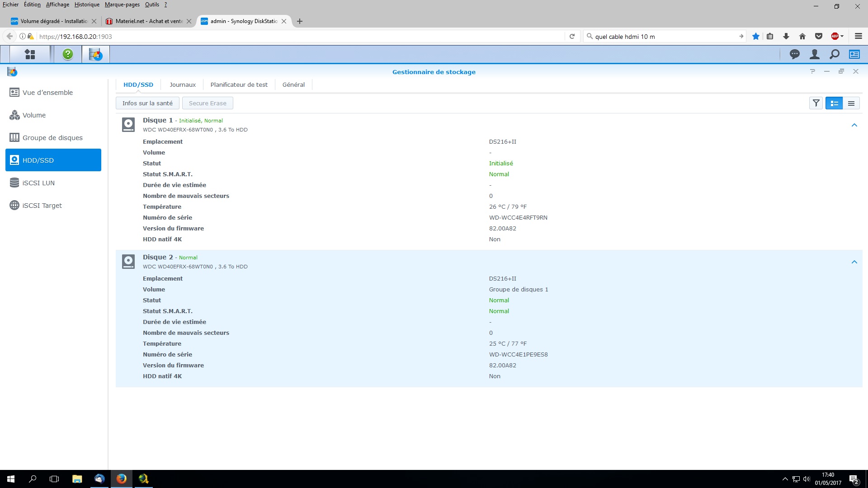Collapse Disque 1 details chevron
This screenshot has height=488, width=868.
(x=854, y=125)
